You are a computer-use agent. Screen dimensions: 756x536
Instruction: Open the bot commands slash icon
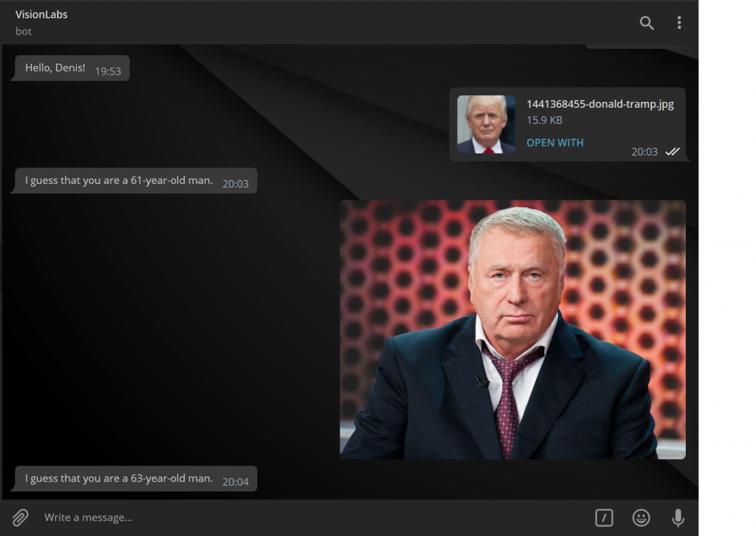604,518
